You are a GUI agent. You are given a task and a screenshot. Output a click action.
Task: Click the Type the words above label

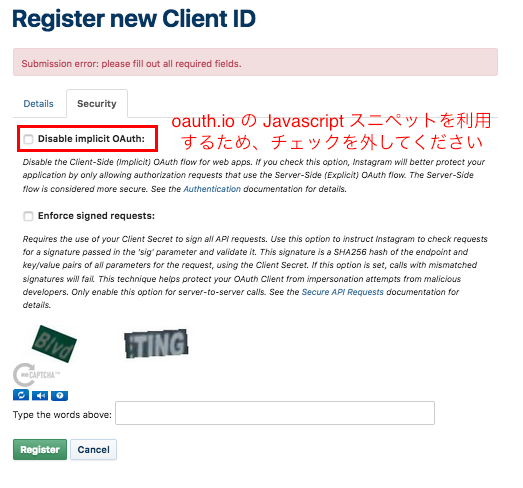coord(62,415)
